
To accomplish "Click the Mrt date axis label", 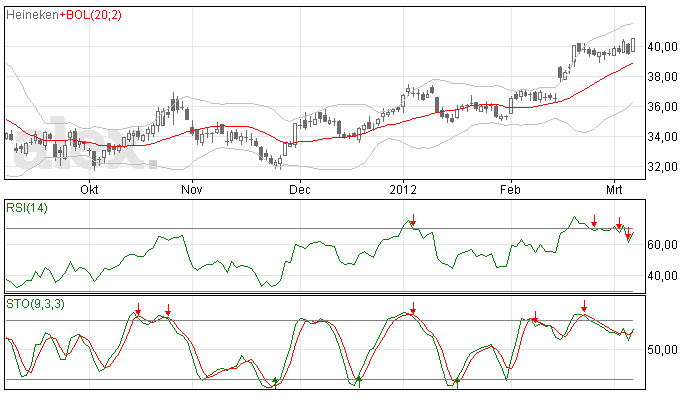I will coord(614,190).
